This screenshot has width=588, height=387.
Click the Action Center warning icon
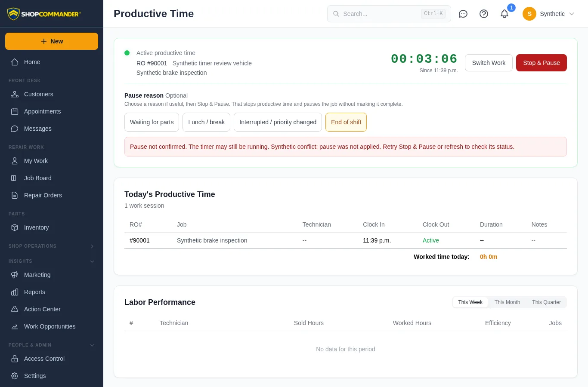point(15,309)
